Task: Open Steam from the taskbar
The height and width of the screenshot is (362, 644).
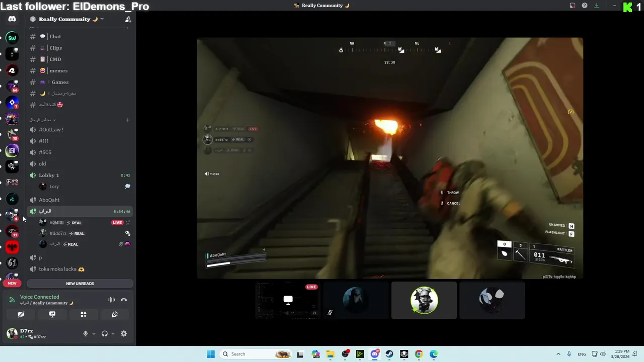Action: coord(389,354)
